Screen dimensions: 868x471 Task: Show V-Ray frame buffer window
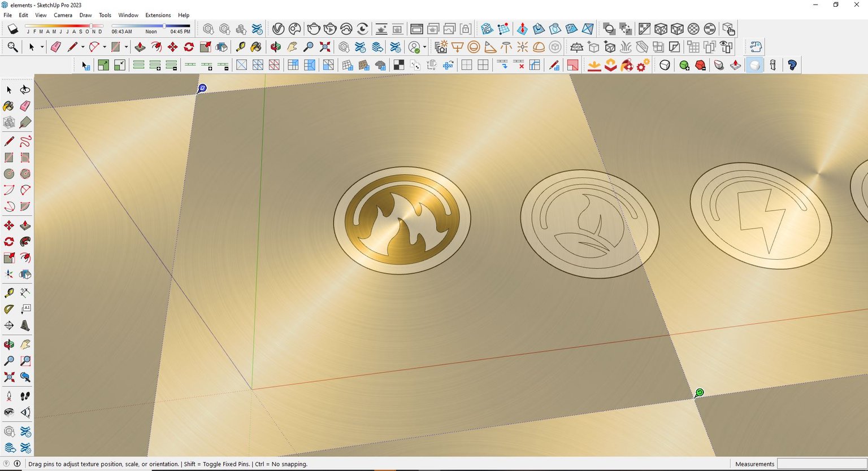click(416, 29)
